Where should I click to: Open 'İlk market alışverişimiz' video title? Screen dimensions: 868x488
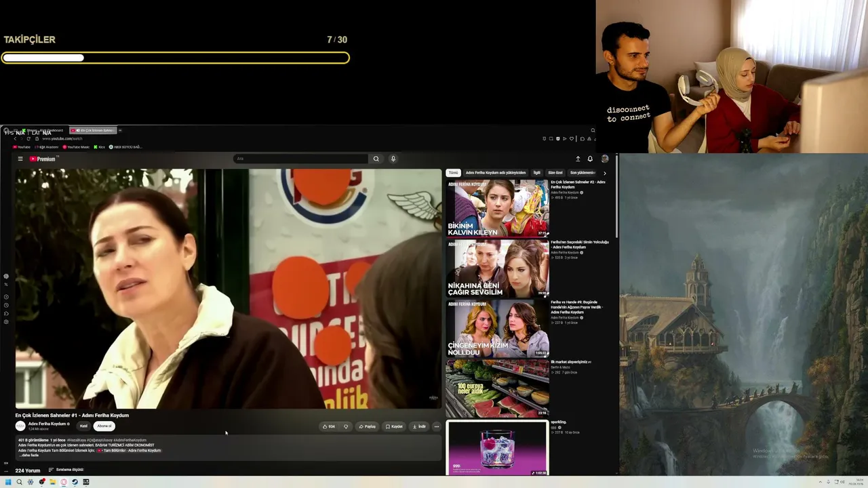click(x=571, y=362)
